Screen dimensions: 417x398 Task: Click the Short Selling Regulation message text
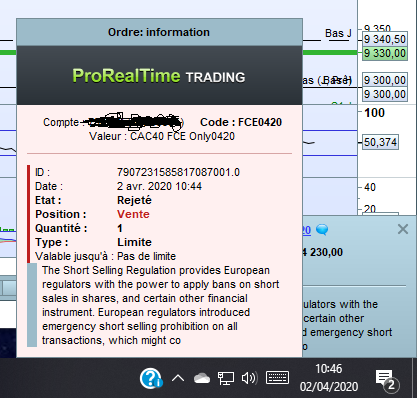click(160, 305)
